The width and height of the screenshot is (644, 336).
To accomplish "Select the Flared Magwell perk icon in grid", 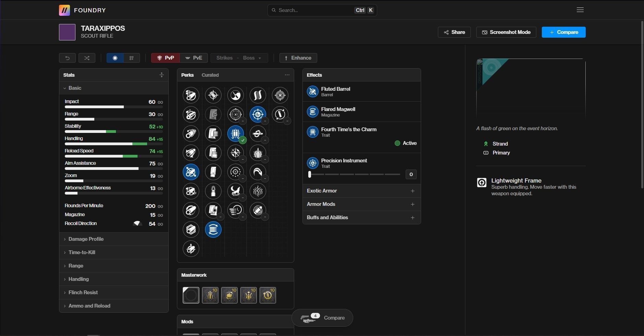I will point(213,229).
